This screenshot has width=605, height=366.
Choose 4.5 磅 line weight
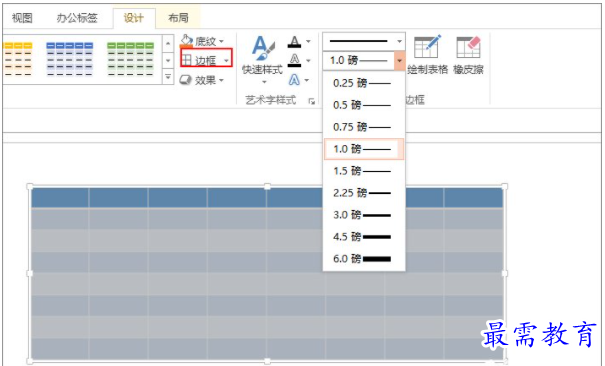(x=364, y=237)
